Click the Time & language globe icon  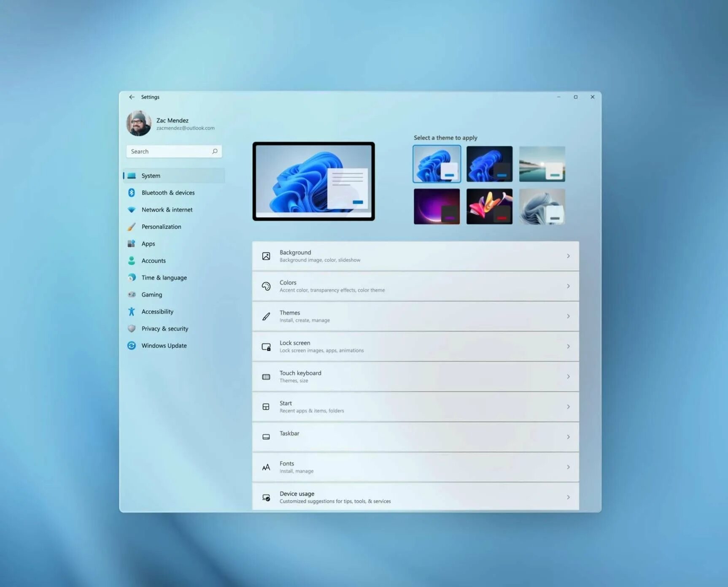132,277
